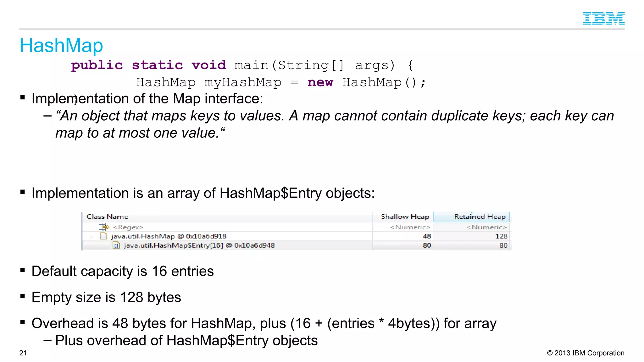The image size is (644, 362).
Task: Click shallow heap value 48
Action: tap(427, 236)
